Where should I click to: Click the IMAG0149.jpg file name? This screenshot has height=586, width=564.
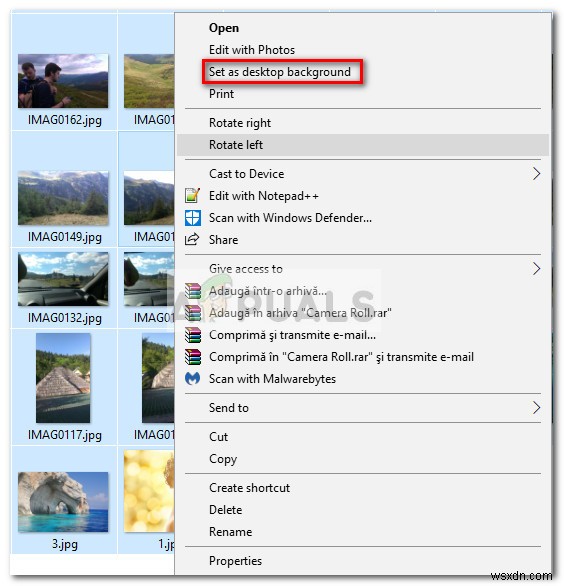(65, 237)
